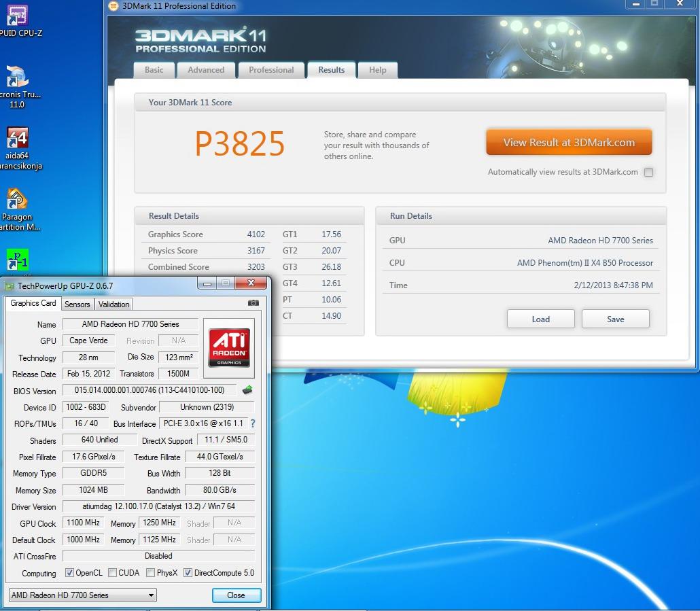Screen dimensions: 700x611
Task: Click the GT3 value 26.18
Action: click(331, 267)
